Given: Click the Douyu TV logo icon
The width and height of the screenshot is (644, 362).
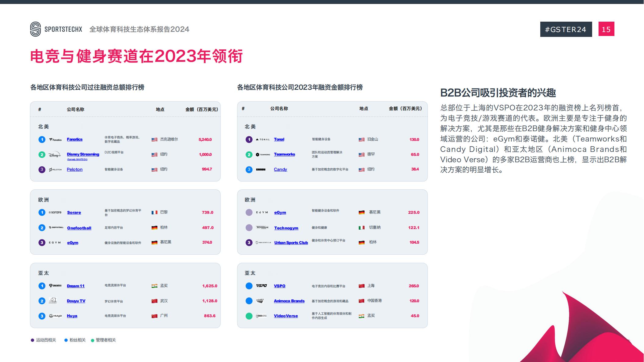Looking at the screenshot, I should coord(53,301).
